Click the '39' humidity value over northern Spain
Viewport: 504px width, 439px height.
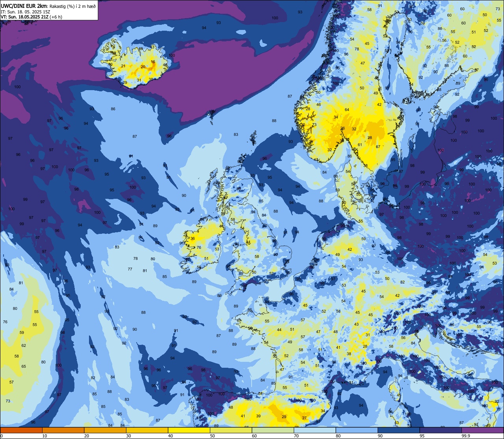click(x=258, y=416)
